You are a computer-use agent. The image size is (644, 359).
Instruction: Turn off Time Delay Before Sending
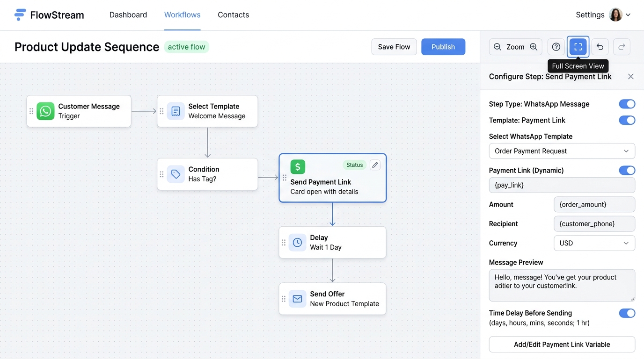coord(627,313)
